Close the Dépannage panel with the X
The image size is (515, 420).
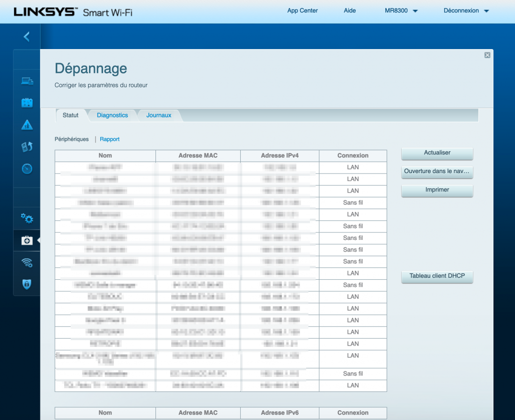tap(487, 55)
